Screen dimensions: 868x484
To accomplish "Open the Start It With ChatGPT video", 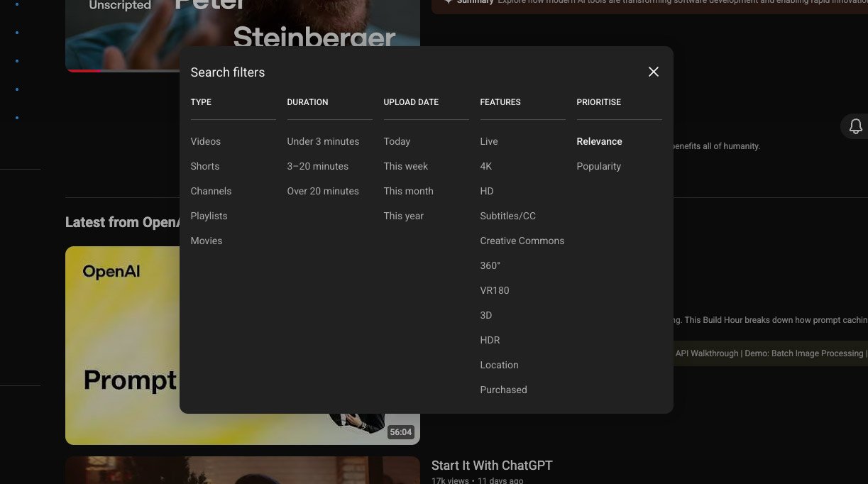I will (x=492, y=466).
